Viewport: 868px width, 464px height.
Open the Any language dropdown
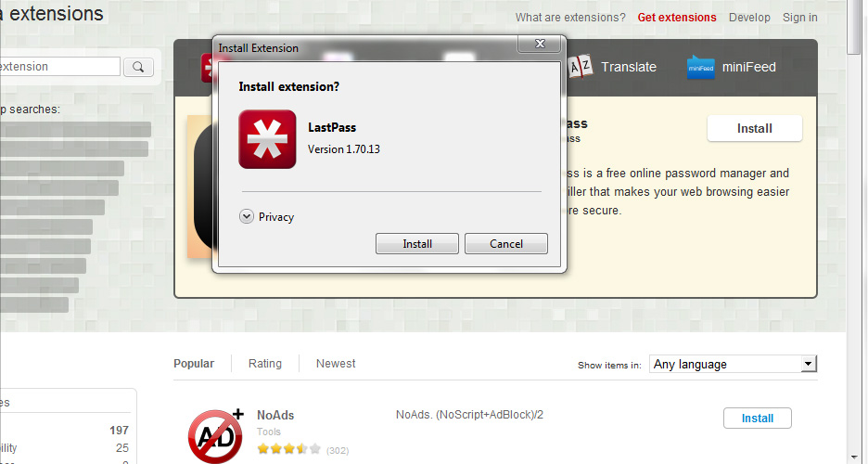(x=733, y=364)
